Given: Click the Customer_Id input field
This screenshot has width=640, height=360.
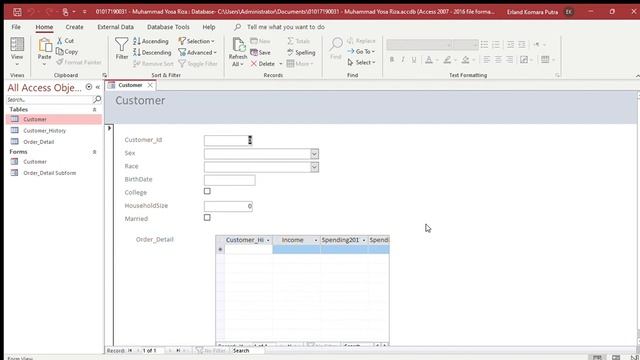Looking at the screenshot, I should pos(228,140).
